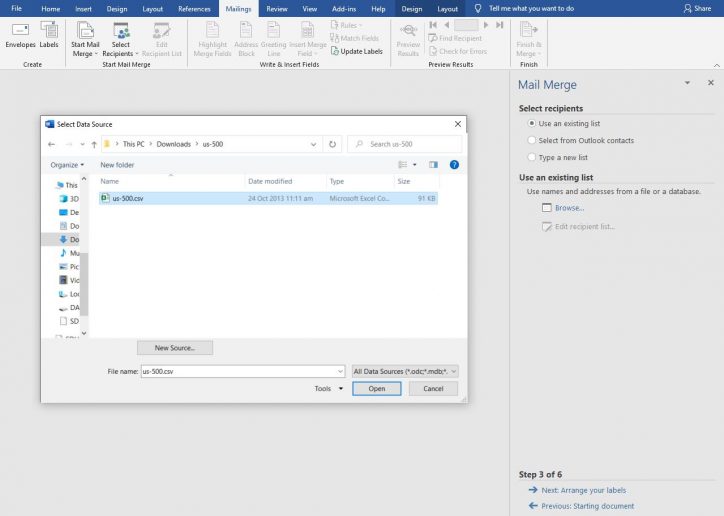Click the Tell me lightbulb search box

(526, 8)
